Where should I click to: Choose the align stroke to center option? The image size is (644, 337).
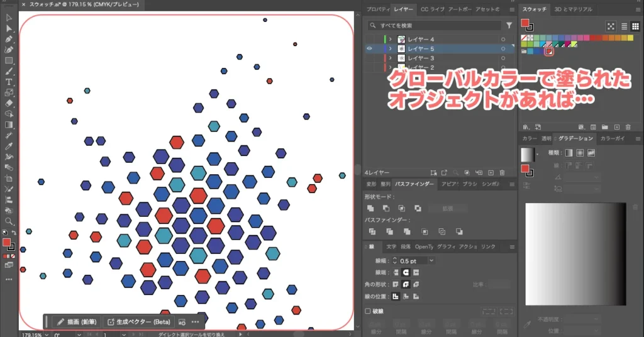[x=396, y=296]
